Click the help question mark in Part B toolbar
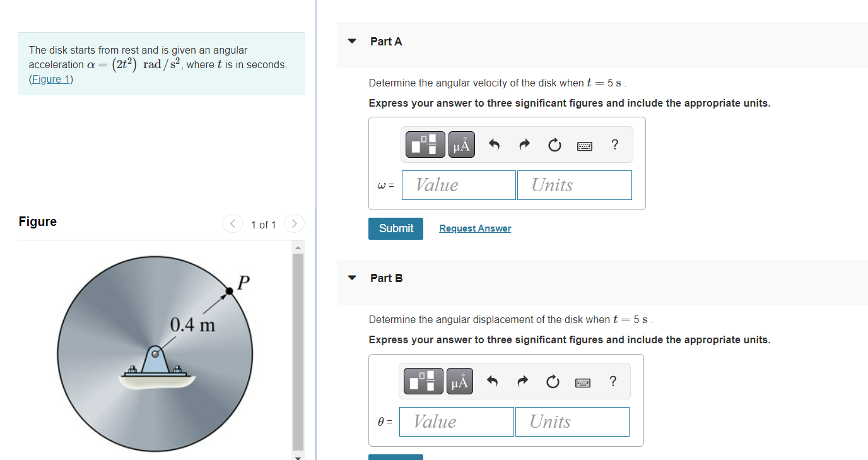Screen dimensions: 868x460 coord(613,381)
